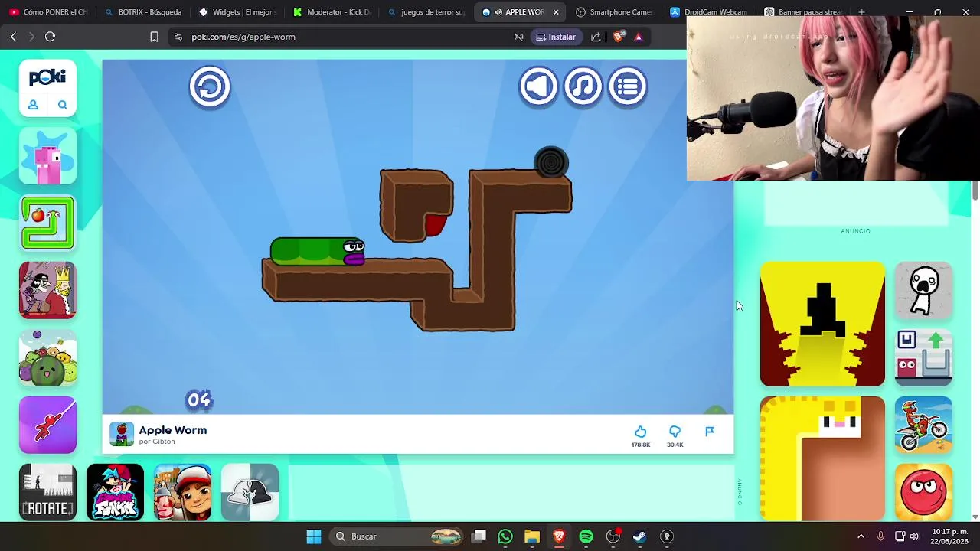Open the fruit merge game thumbnail
This screenshot has height=551, width=980.
pyautogui.click(x=47, y=358)
